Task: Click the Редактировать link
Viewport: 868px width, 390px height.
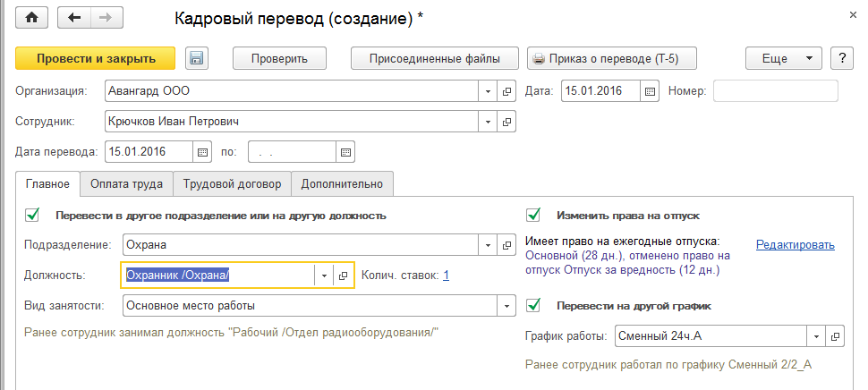Action: (795, 245)
